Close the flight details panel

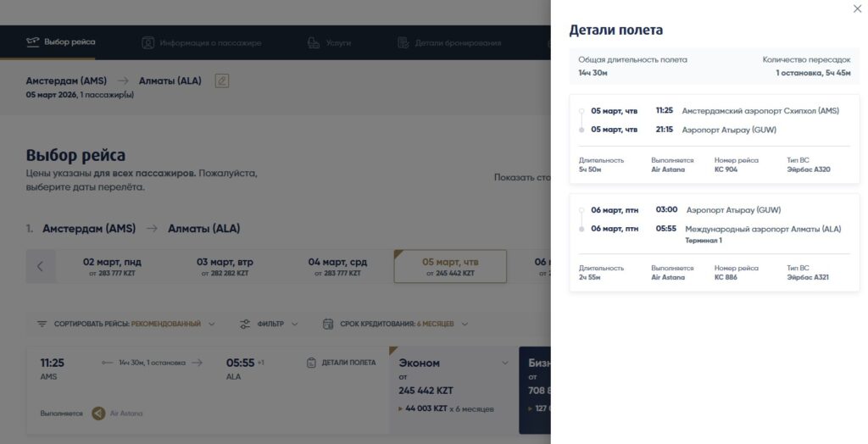856,9
